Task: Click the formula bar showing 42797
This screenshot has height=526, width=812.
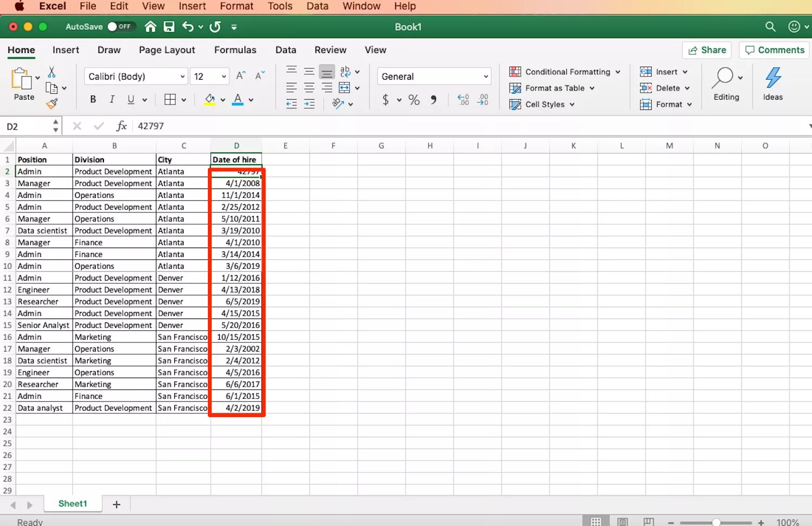Action: click(x=471, y=126)
